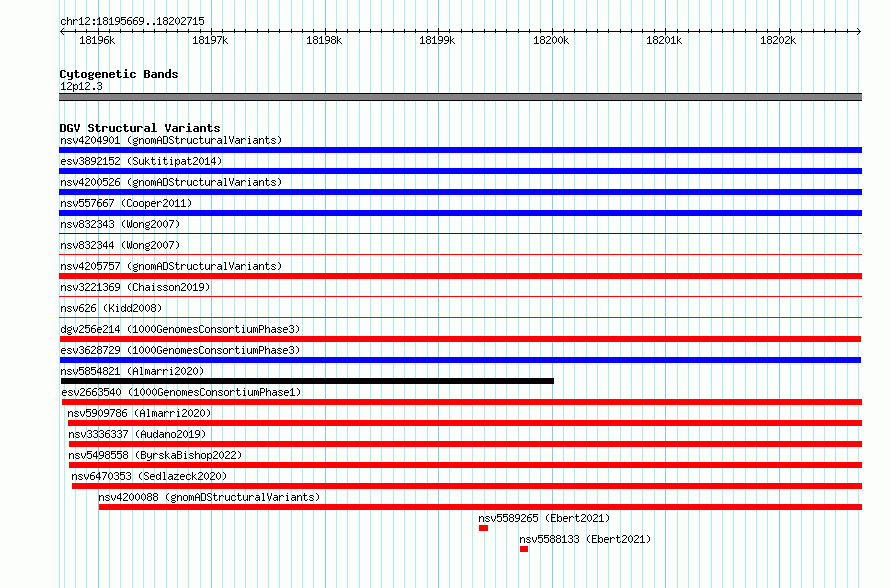The width and height of the screenshot is (890, 588).
Task: Click the black bar for nsv5854821
Action: (x=307, y=381)
